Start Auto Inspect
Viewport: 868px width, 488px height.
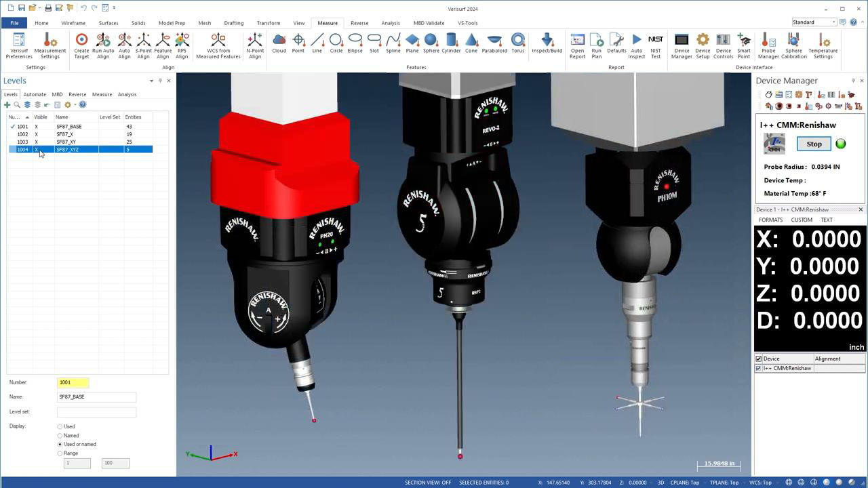(x=637, y=46)
